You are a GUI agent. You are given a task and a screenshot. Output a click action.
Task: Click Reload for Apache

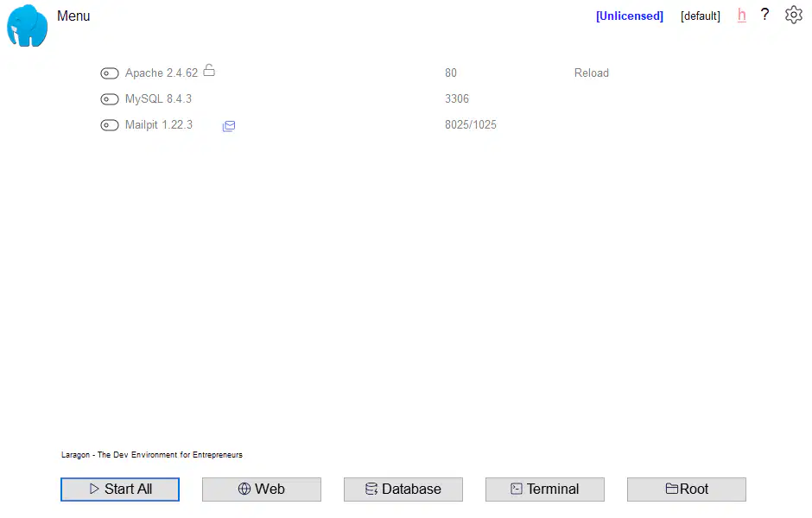point(592,73)
